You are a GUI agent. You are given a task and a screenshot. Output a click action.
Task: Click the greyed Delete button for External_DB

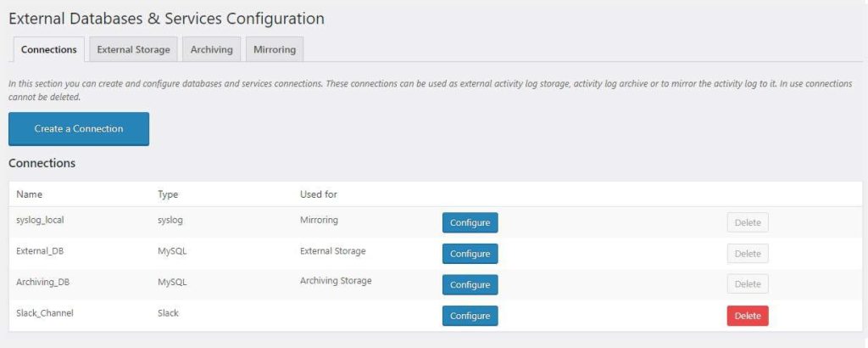pos(747,254)
